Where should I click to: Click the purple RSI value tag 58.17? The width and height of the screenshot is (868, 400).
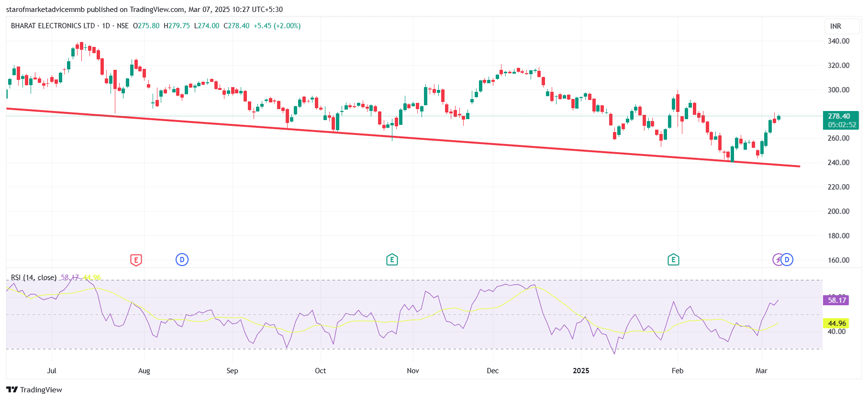(836, 300)
